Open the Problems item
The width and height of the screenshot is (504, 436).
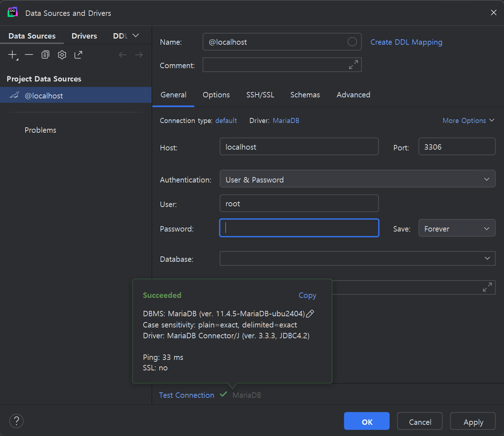40,130
